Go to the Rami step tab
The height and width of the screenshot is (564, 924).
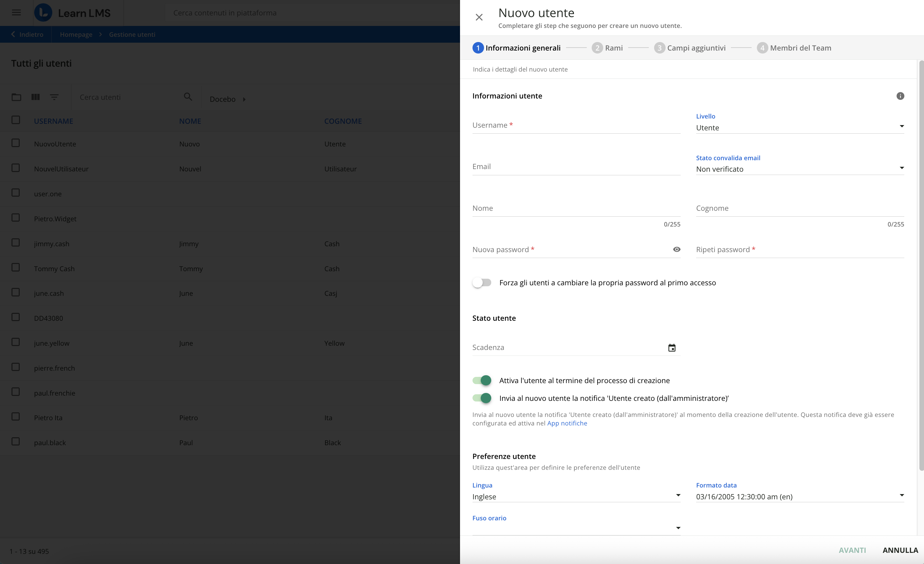[607, 48]
